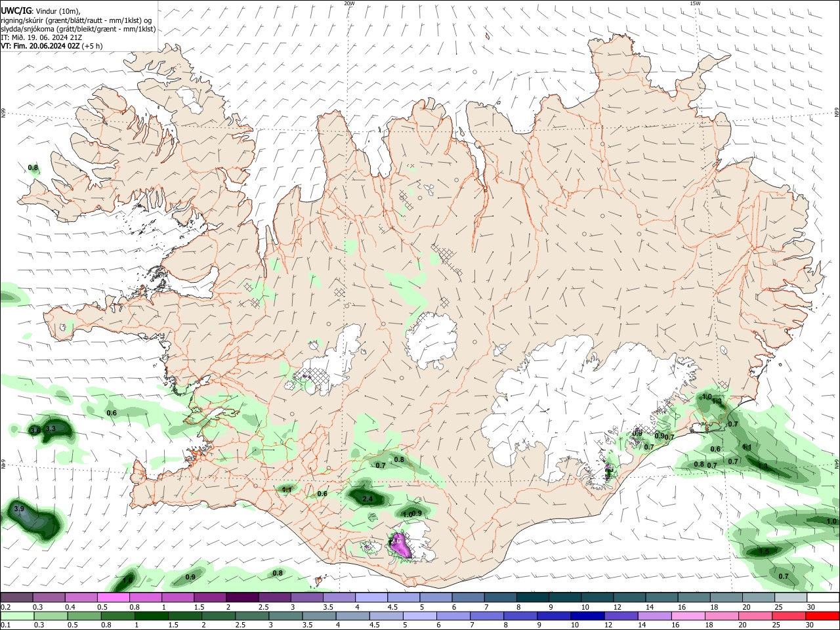The width and height of the screenshot is (840, 630).
Task: Click the '64N' latitude label at right edge
Action: click(837, 464)
